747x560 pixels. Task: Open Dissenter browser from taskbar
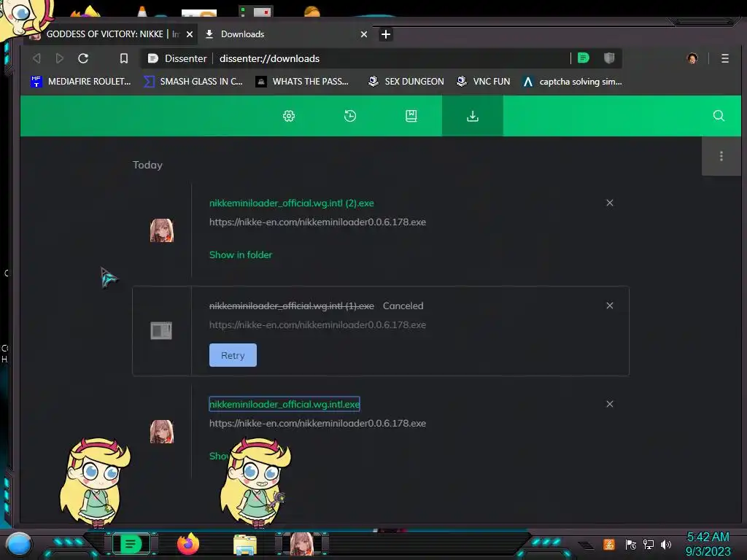tap(131, 544)
